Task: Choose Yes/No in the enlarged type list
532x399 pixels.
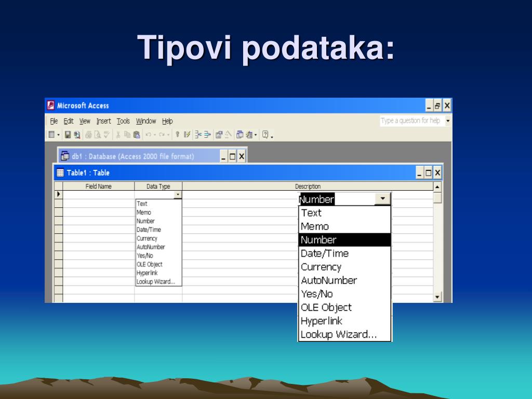Action: [x=345, y=294]
